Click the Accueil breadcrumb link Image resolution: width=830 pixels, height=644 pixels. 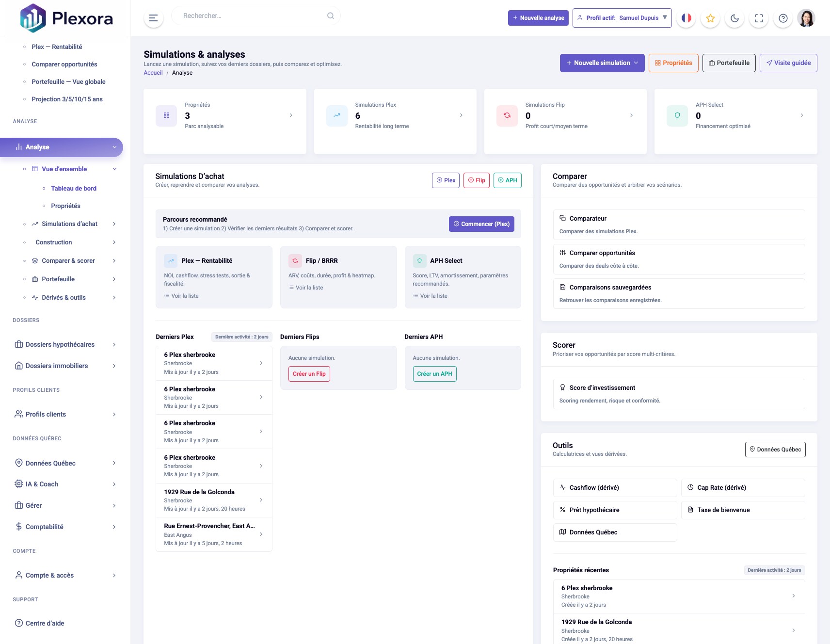(x=153, y=73)
